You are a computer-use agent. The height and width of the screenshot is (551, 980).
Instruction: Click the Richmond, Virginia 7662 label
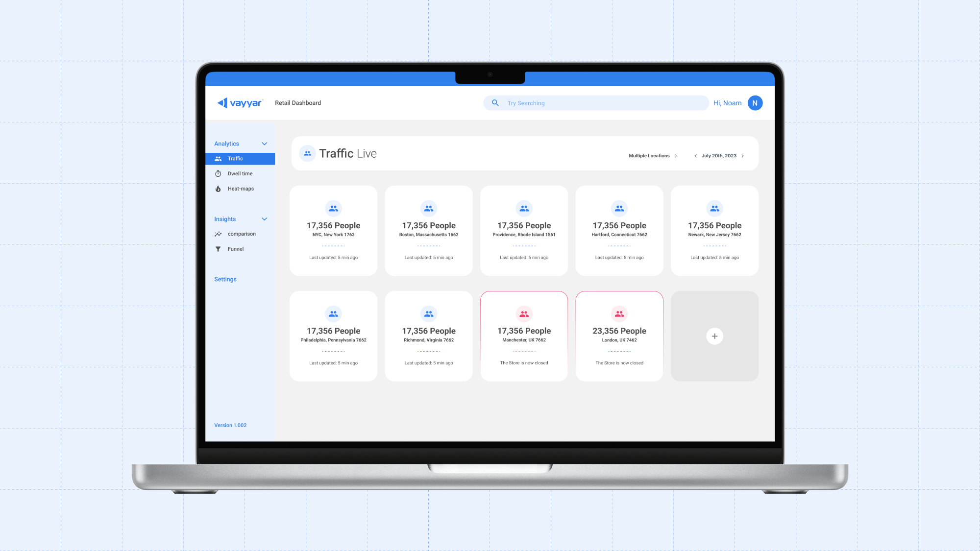point(429,340)
